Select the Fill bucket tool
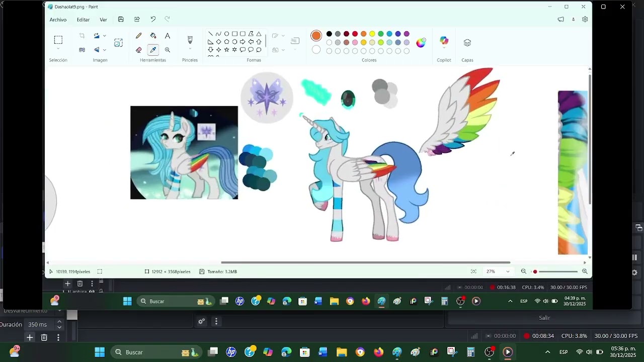The image size is (644, 362). (x=153, y=36)
